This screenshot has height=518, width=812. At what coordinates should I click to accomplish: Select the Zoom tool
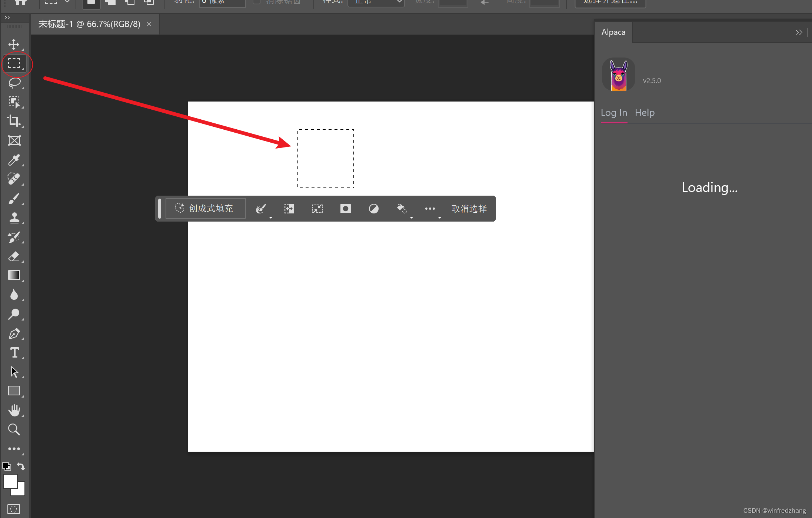(x=14, y=429)
